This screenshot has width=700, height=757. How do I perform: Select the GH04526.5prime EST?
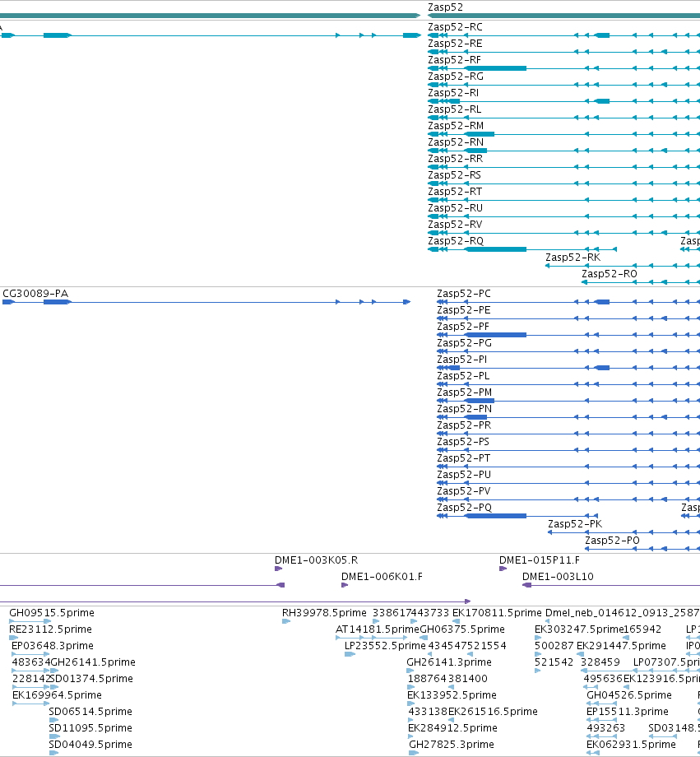point(629,694)
